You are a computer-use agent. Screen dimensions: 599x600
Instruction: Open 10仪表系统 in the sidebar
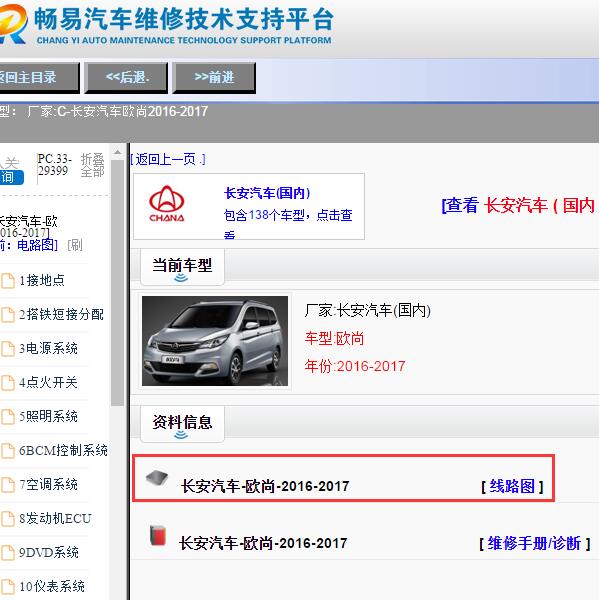[x=52, y=587]
